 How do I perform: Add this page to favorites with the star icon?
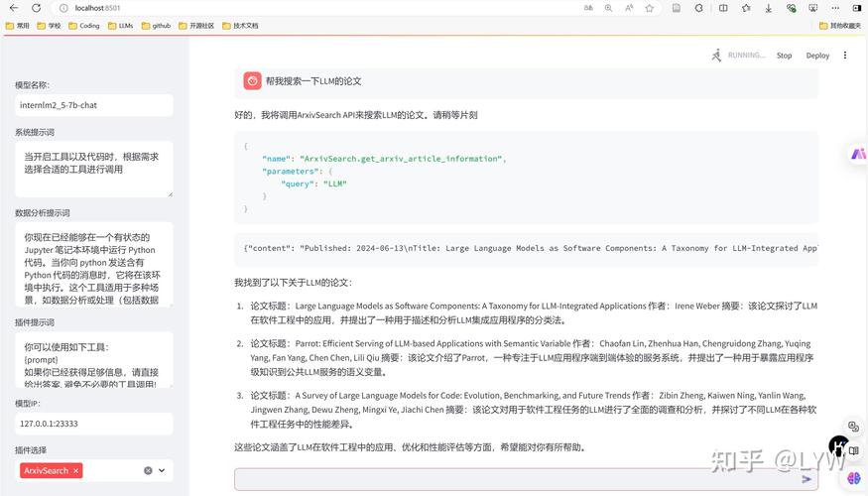(x=650, y=8)
